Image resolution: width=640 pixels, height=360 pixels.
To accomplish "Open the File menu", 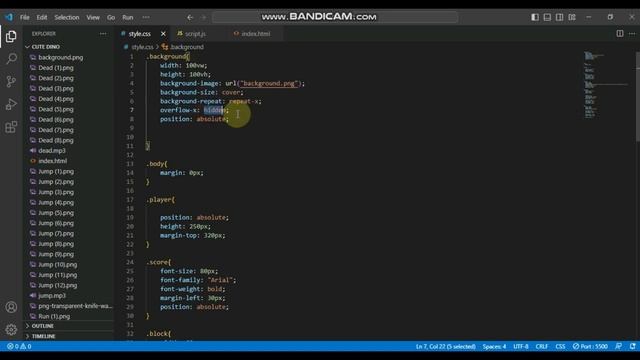I will click(x=24, y=18).
